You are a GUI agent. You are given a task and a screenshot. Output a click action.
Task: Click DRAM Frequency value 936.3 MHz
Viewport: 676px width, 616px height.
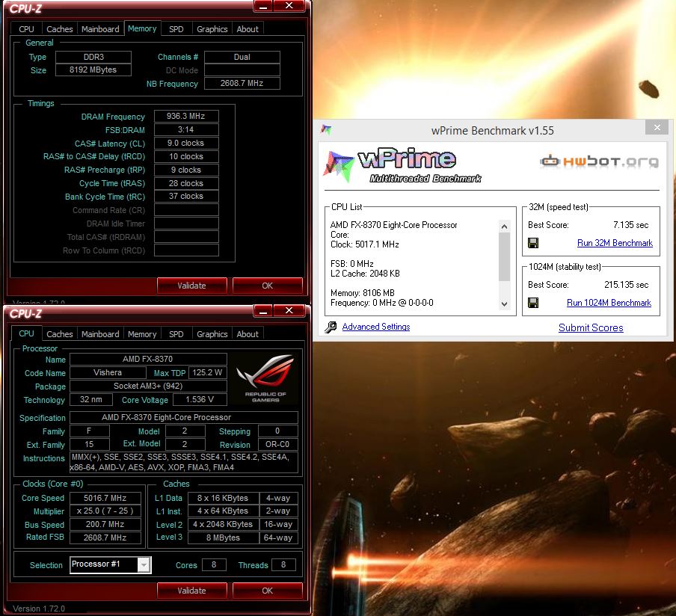pyautogui.click(x=186, y=117)
